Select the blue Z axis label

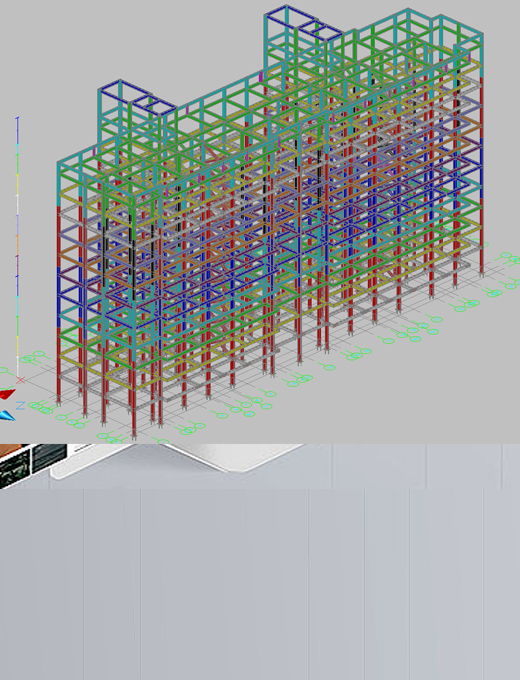[20, 406]
